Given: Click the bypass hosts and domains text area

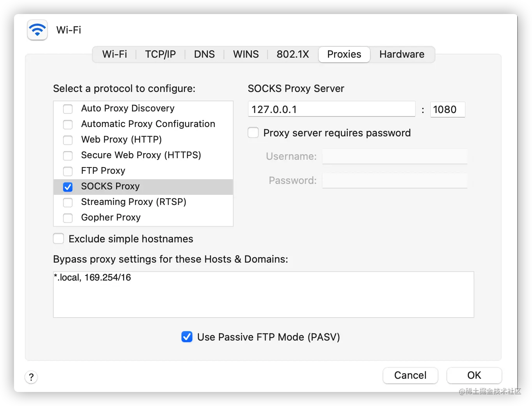Looking at the screenshot, I should (264, 295).
